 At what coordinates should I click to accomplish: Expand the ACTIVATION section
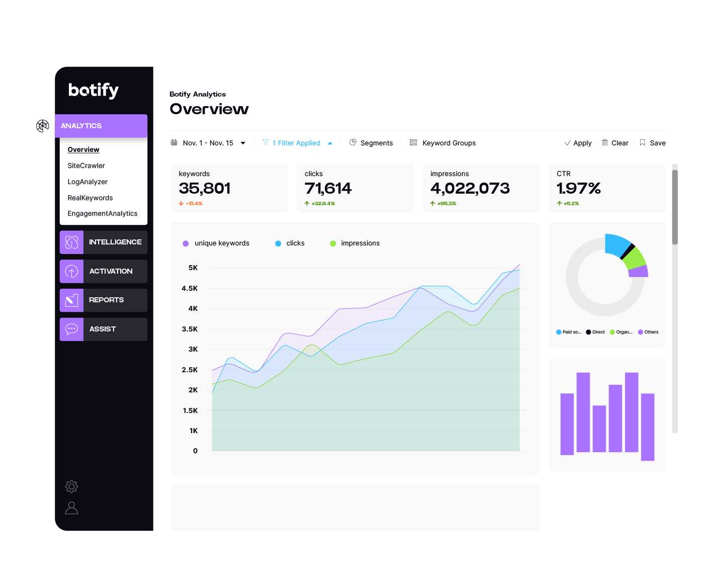click(104, 271)
